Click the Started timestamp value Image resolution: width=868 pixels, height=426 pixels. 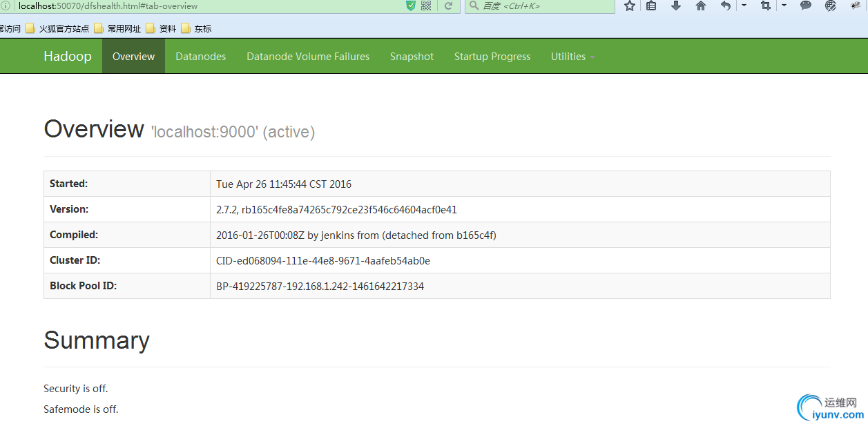[x=284, y=184]
